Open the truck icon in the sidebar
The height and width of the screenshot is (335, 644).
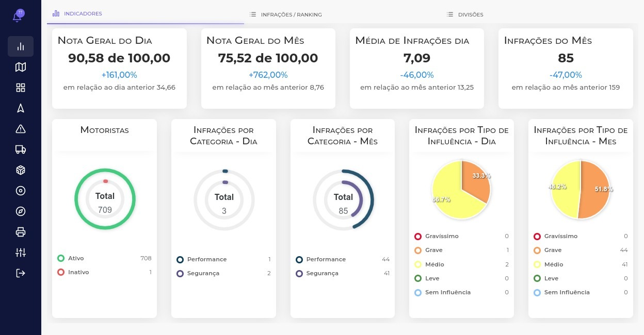point(21,149)
